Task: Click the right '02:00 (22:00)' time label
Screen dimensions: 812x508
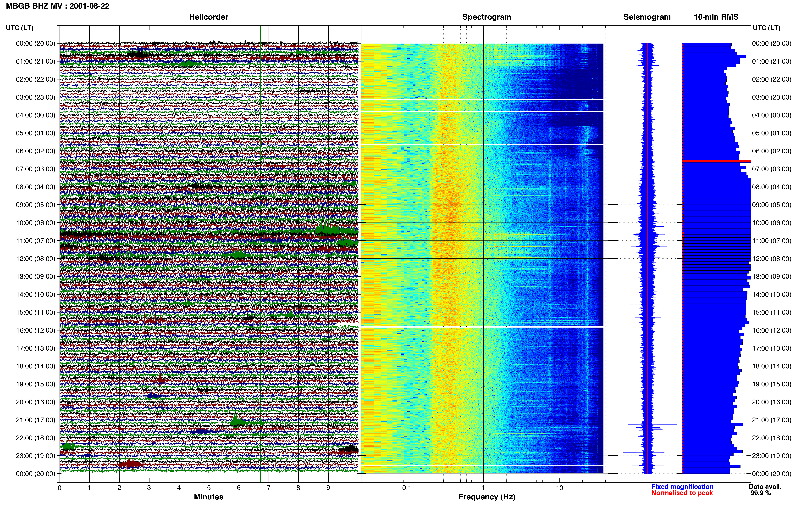Action: (772, 79)
